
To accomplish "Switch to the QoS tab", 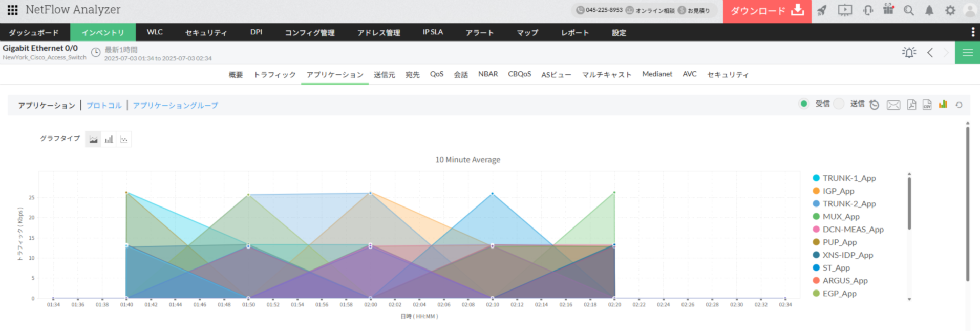I will pyautogui.click(x=436, y=74).
